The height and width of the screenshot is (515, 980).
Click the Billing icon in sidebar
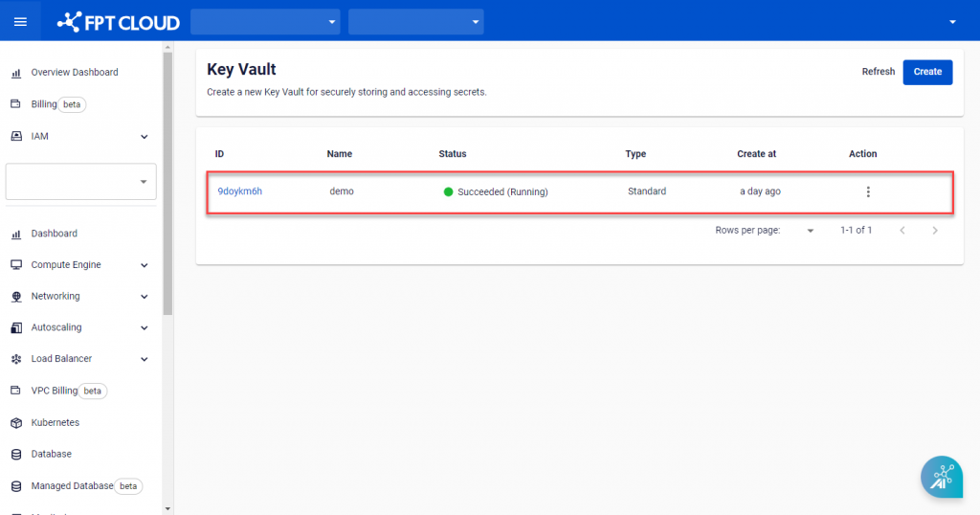pyautogui.click(x=15, y=104)
